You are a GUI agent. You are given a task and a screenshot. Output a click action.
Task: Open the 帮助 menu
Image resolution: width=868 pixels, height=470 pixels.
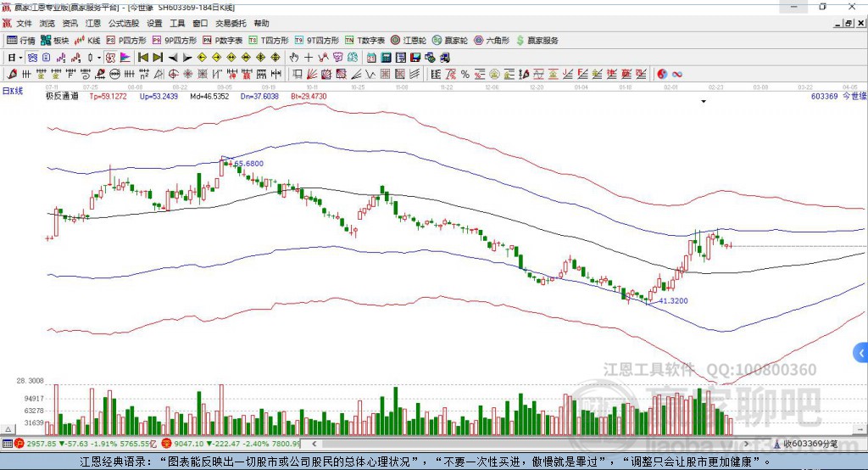pos(261,23)
